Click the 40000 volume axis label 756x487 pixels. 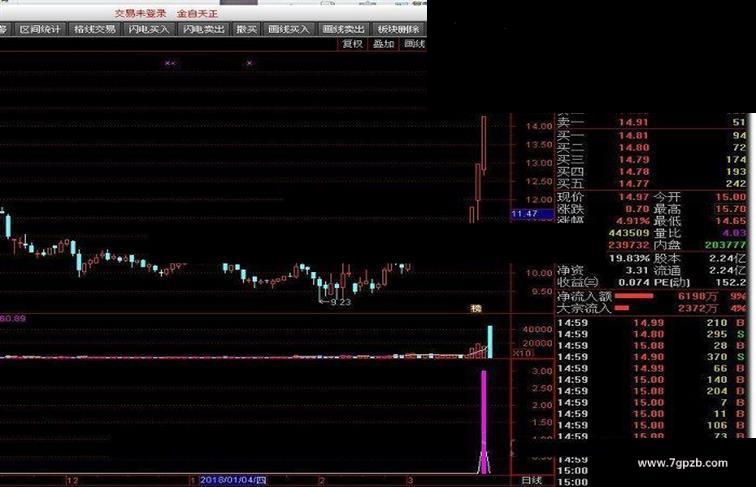pos(537,329)
